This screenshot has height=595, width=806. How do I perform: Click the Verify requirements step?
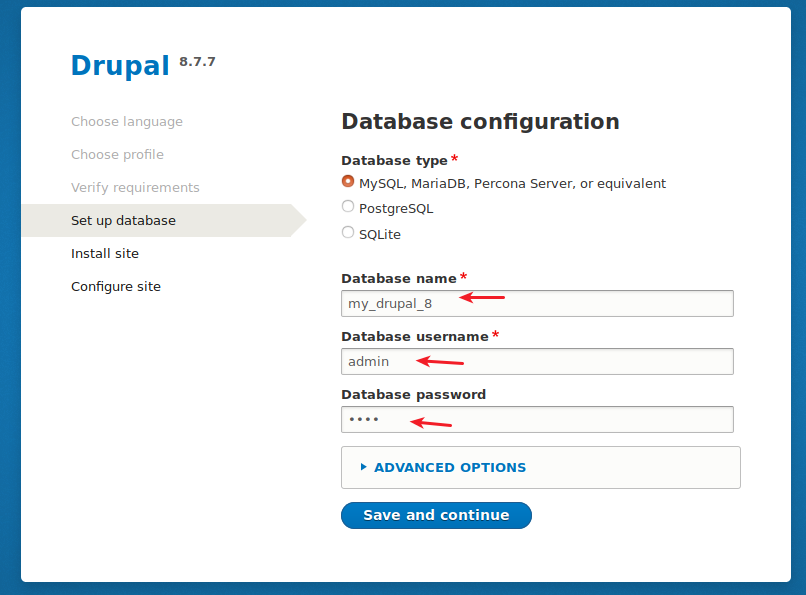(x=135, y=187)
